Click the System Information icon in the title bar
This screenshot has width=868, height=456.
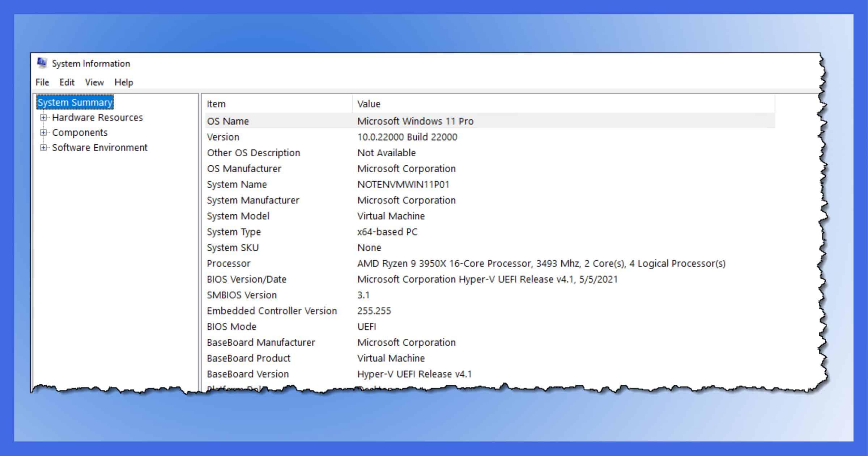click(x=42, y=63)
